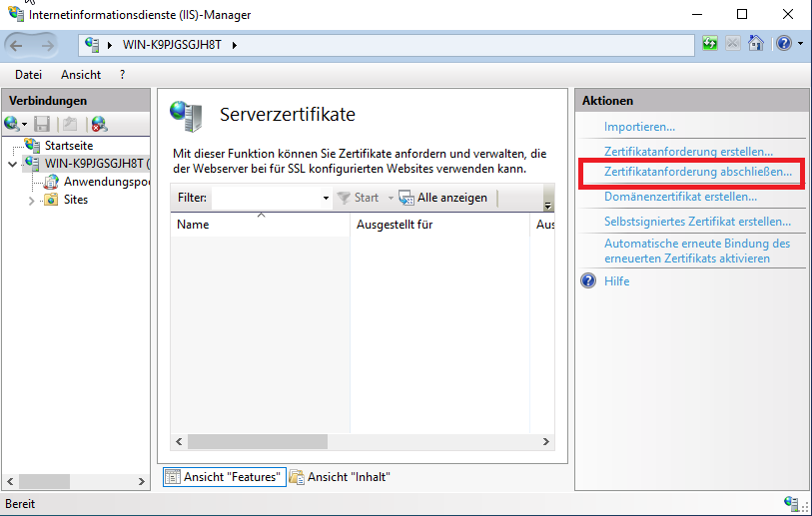Click Zertifikatanforderung abschließen link
The image size is (812, 516).
[697, 173]
